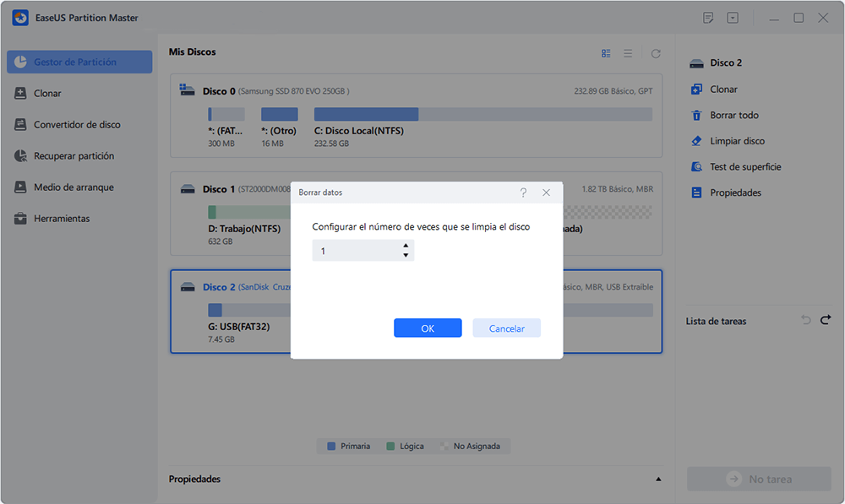Click the Primaria legend swatch
The image size is (845, 504).
pos(331,446)
